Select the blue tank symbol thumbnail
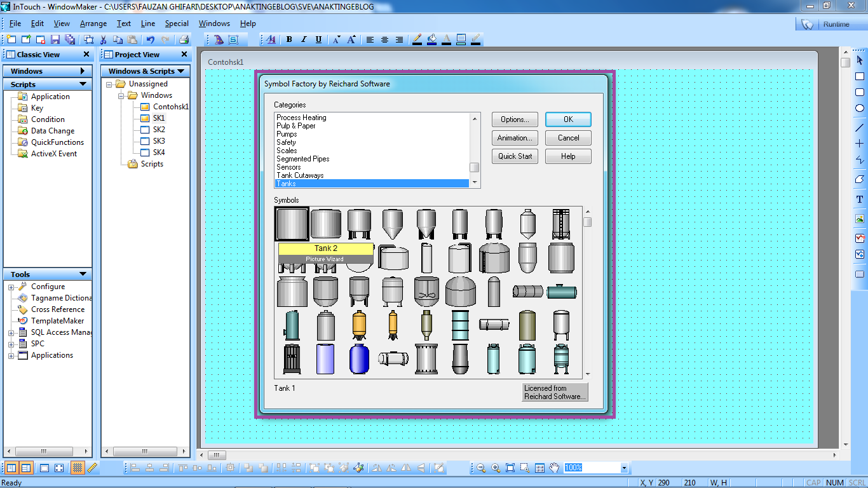The image size is (868, 488). 359,359
